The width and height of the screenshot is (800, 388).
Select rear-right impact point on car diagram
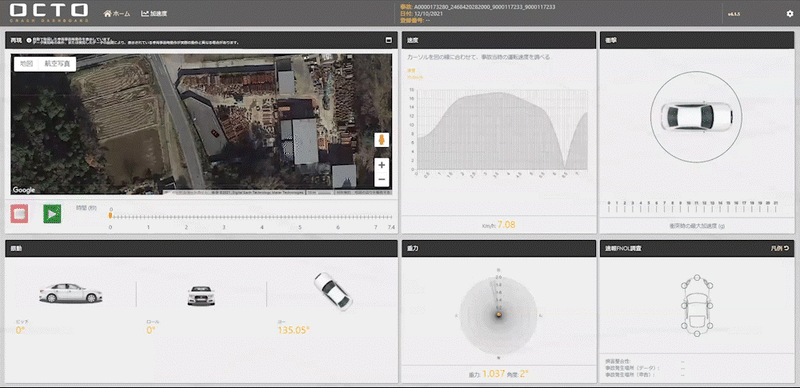click(x=710, y=326)
